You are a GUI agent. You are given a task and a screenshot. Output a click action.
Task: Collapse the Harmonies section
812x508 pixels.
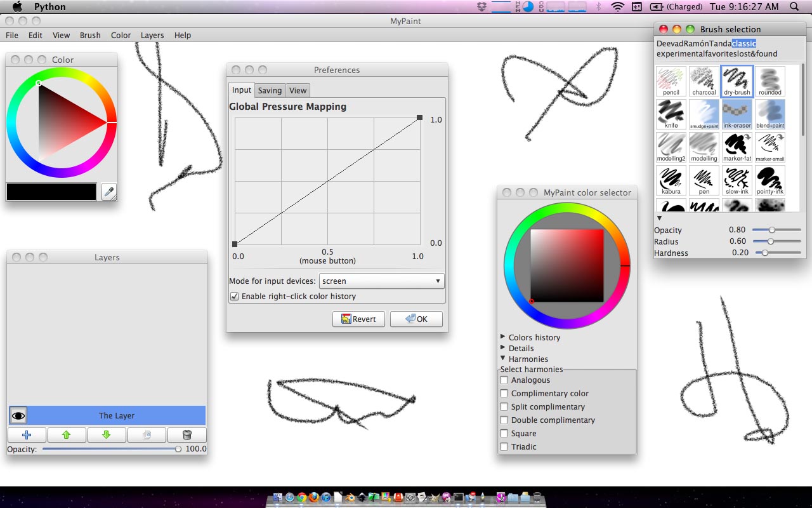click(503, 359)
